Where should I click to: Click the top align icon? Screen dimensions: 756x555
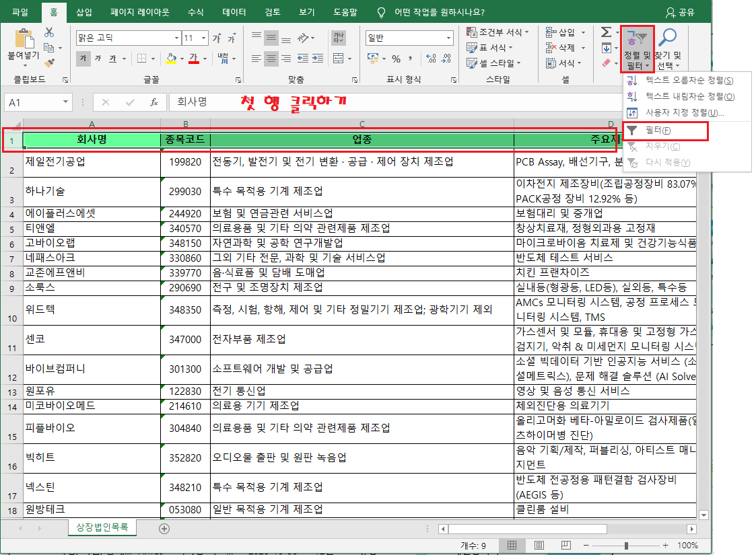(x=256, y=37)
